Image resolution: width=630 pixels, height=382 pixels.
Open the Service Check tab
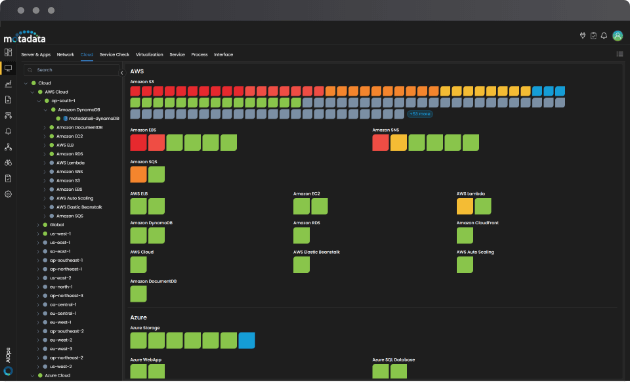tap(115, 55)
